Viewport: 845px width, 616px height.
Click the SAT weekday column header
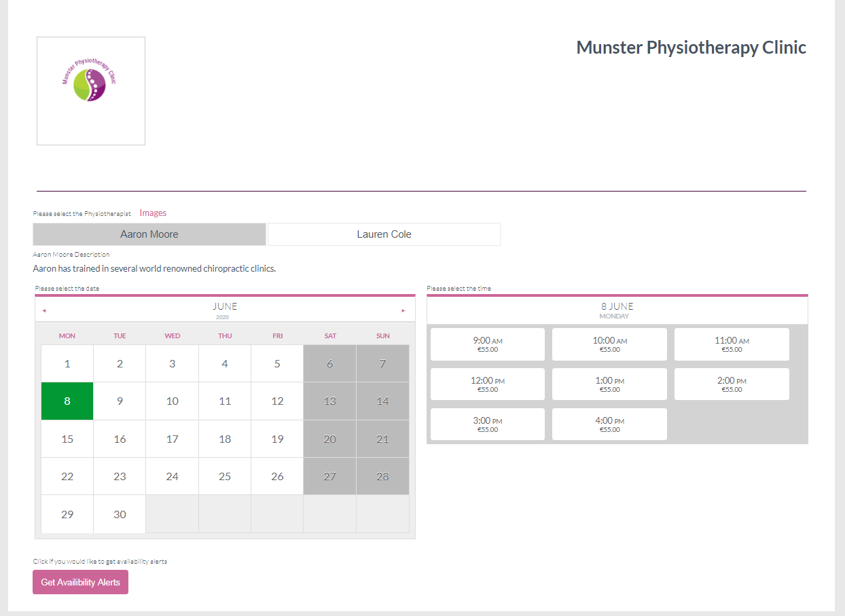pos(330,336)
